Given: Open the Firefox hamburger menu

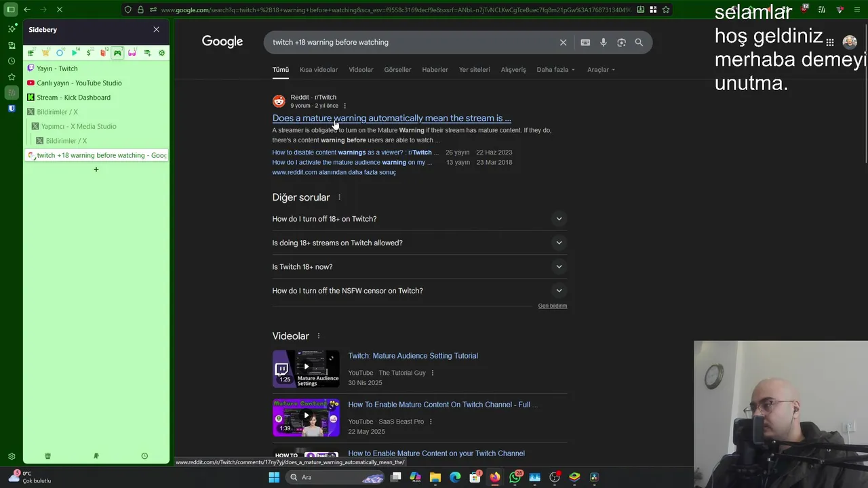Looking at the screenshot, I should 858,9.
